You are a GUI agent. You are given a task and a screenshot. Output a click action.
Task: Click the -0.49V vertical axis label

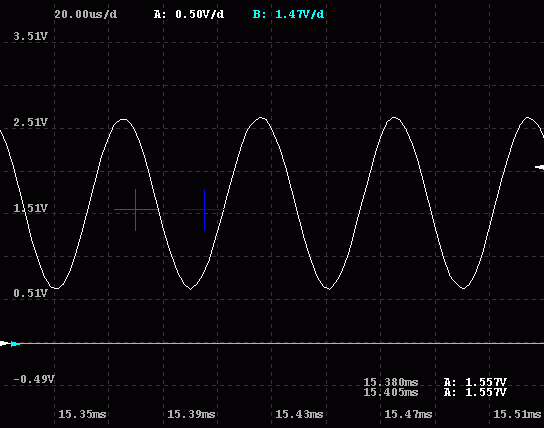pyautogui.click(x=34, y=379)
